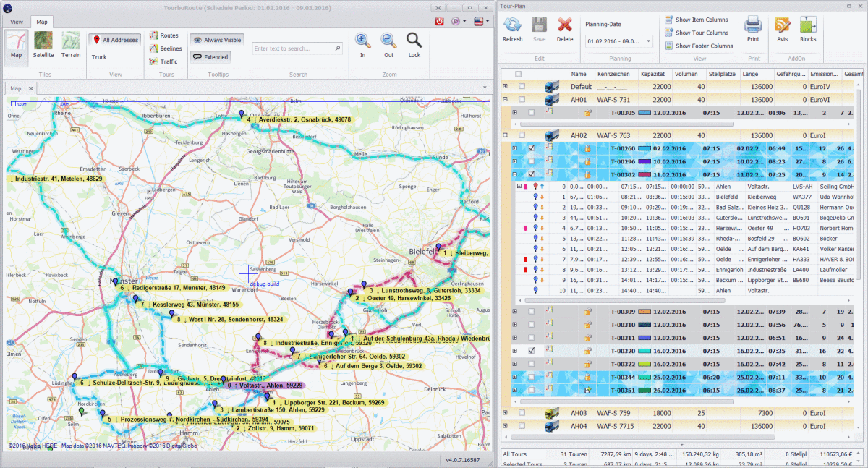Expand tour T-00260 row

pyautogui.click(x=515, y=148)
